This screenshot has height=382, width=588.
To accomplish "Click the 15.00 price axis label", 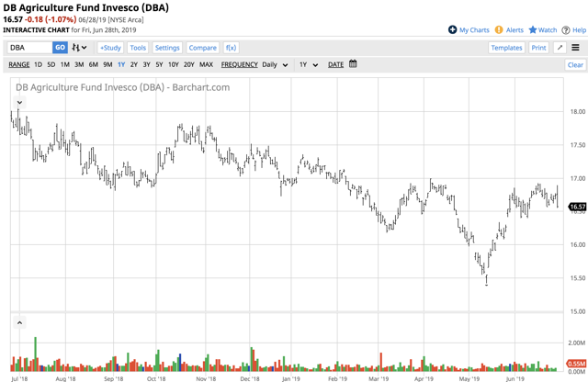I will pos(578,311).
